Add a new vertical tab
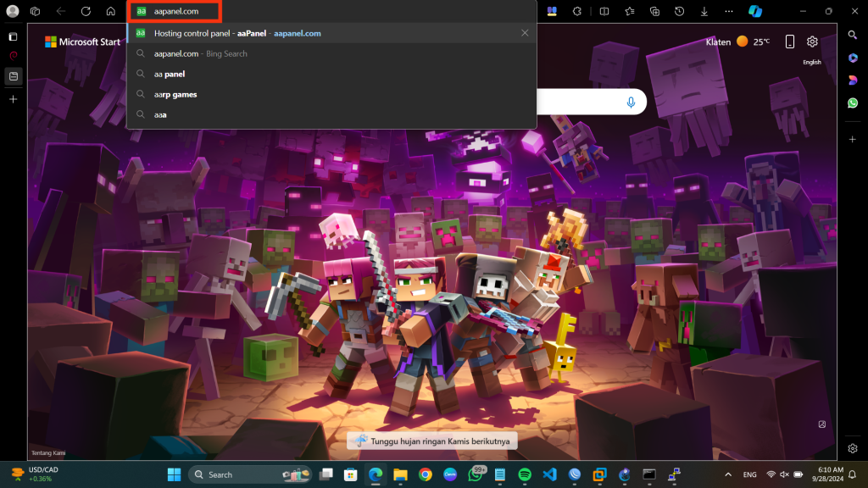This screenshot has width=868, height=488. [x=13, y=99]
